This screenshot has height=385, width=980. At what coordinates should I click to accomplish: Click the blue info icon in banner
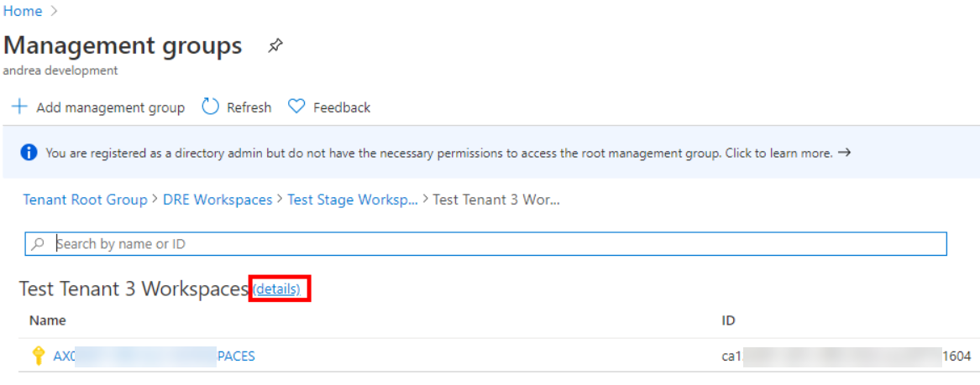29,153
